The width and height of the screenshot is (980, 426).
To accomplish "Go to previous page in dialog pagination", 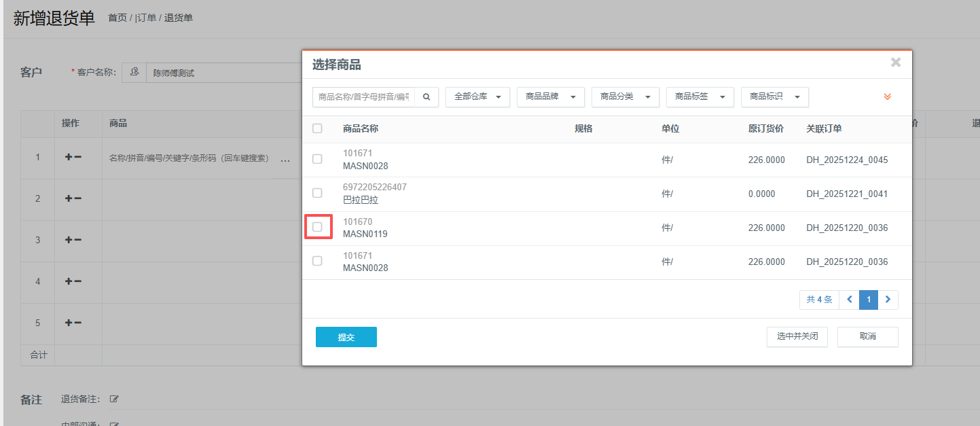I will tap(849, 300).
